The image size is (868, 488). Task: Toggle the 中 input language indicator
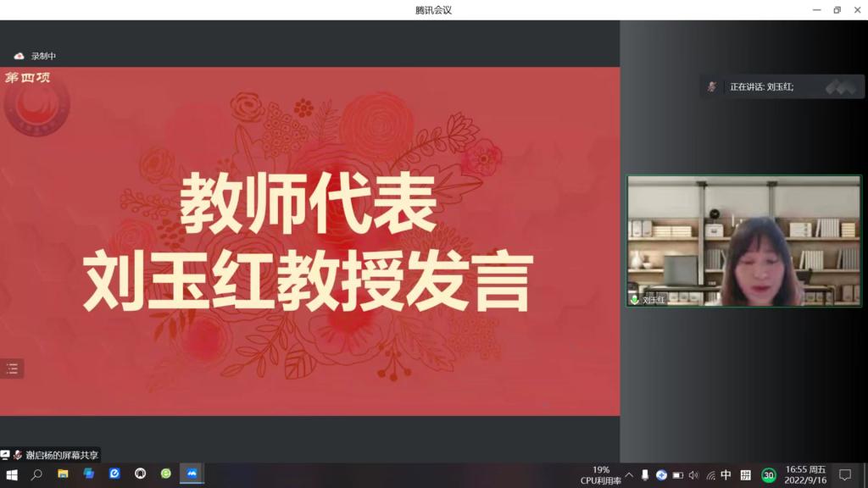tap(726, 475)
